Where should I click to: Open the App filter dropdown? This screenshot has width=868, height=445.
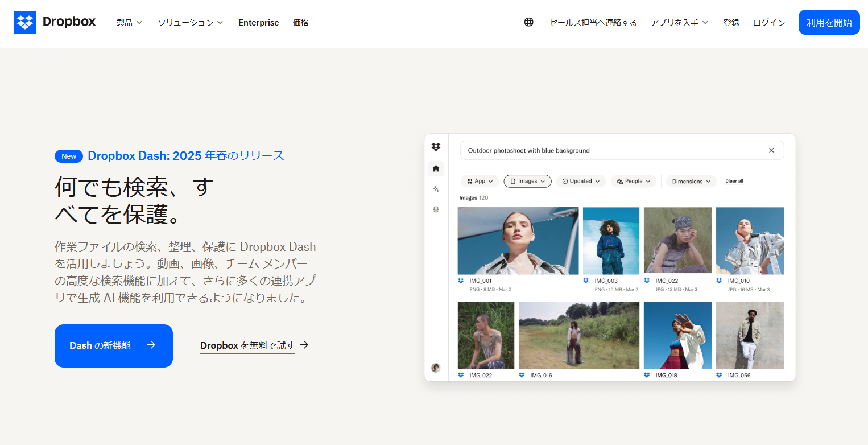click(x=480, y=181)
